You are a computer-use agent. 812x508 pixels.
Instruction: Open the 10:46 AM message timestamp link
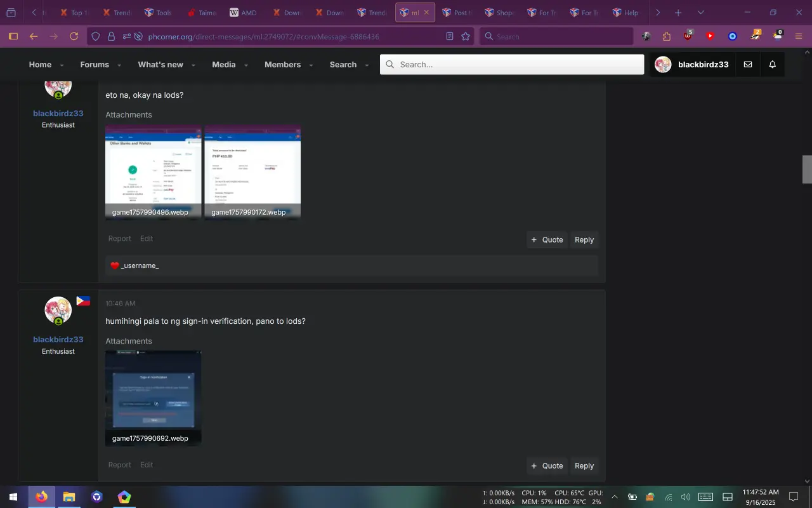click(121, 304)
